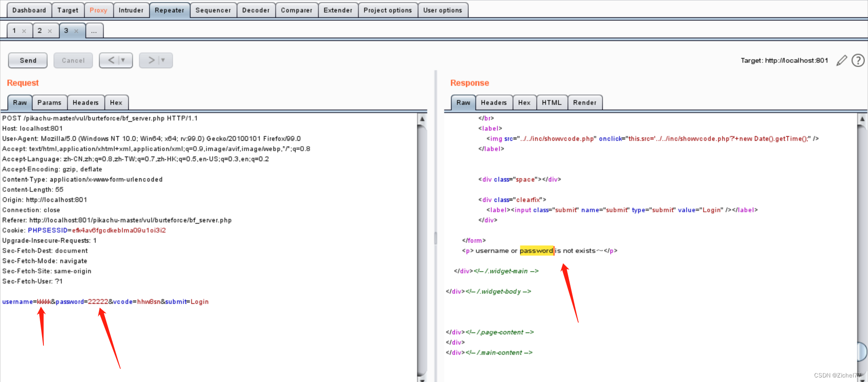This screenshot has width=868, height=382.
Task: Click the Content-Length: 55 header
Action: click(x=33, y=190)
